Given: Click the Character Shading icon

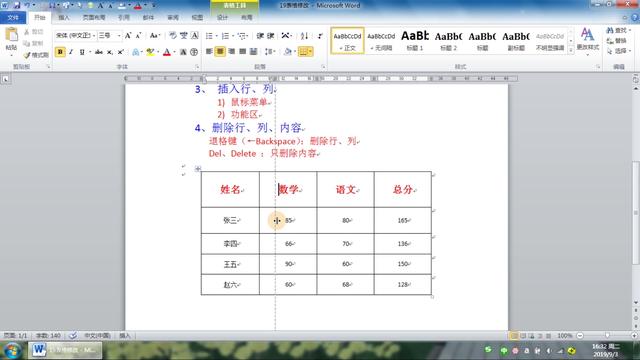Looking at the screenshot, I should pyautogui.click(x=183, y=52).
